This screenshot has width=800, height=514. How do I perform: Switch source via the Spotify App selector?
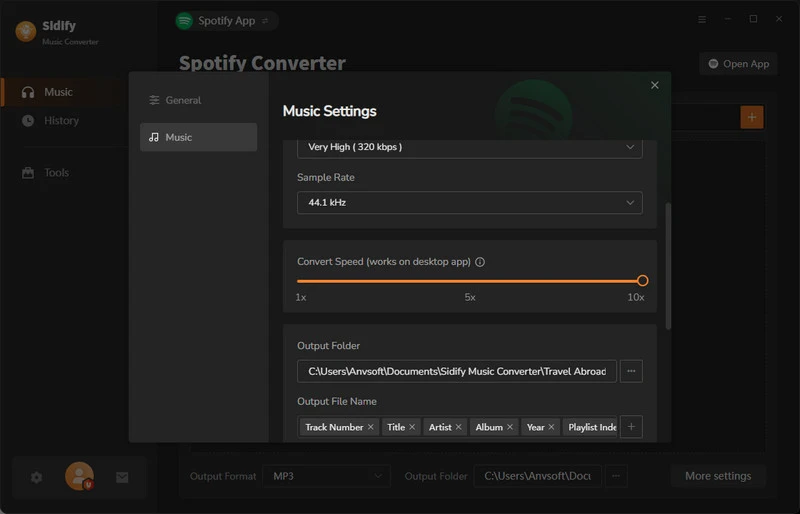click(x=227, y=21)
